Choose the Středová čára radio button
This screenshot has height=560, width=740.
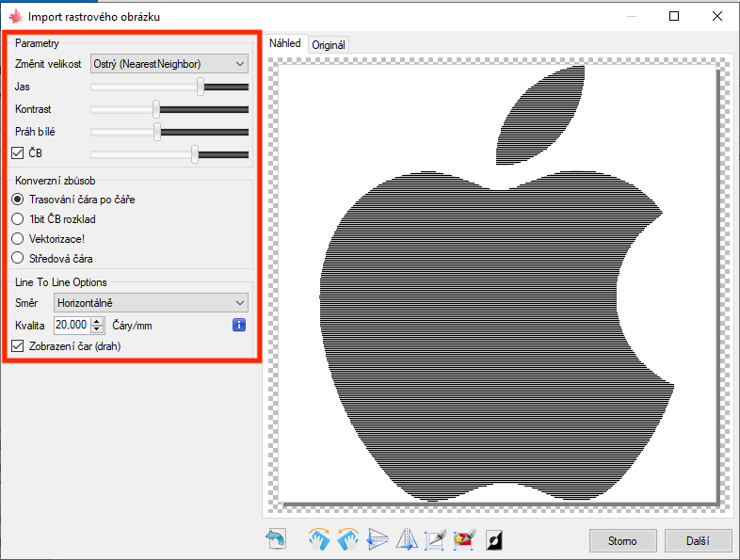(x=18, y=258)
